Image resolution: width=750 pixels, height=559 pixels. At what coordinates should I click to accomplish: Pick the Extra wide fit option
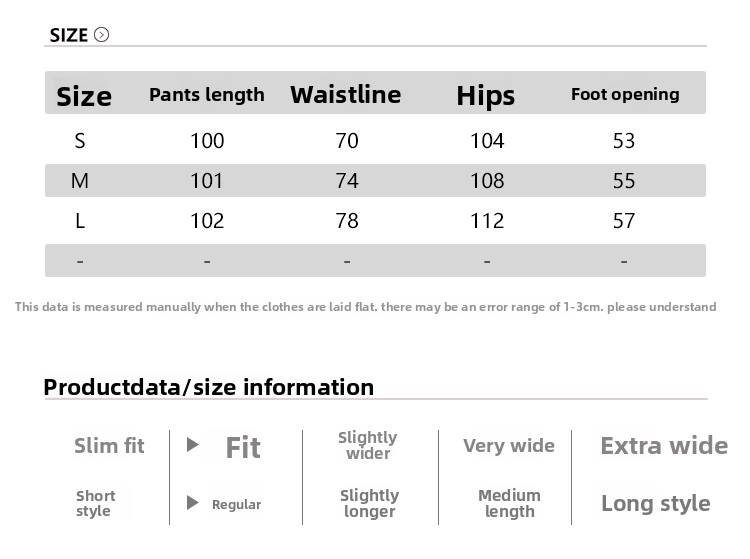663,446
